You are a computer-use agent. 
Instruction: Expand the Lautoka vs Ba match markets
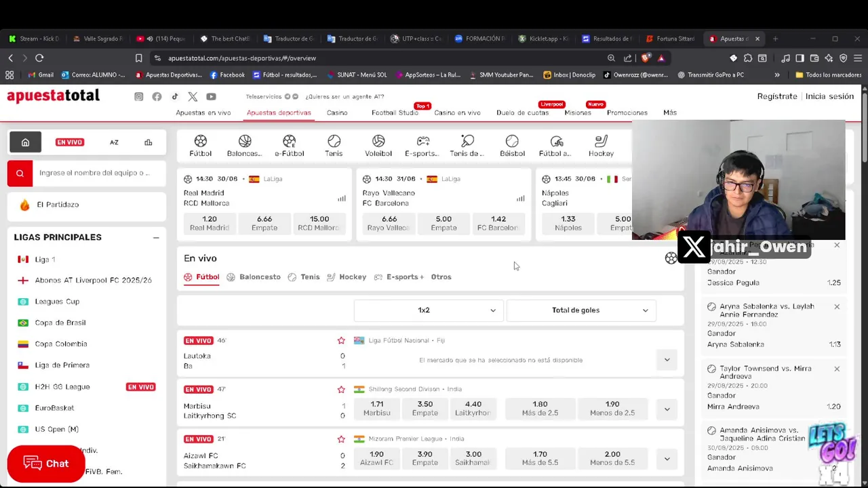[x=667, y=360]
